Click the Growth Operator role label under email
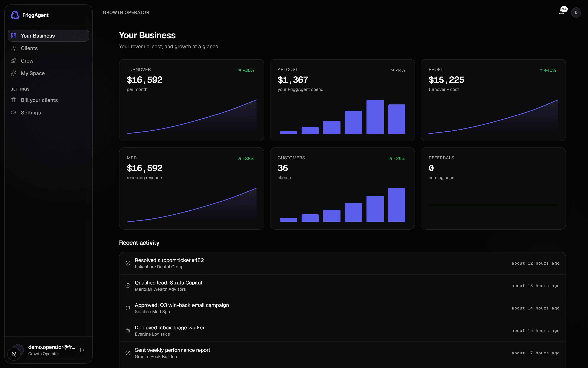Image resolution: width=588 pixels, height=368 pixels. coord(44,354)
